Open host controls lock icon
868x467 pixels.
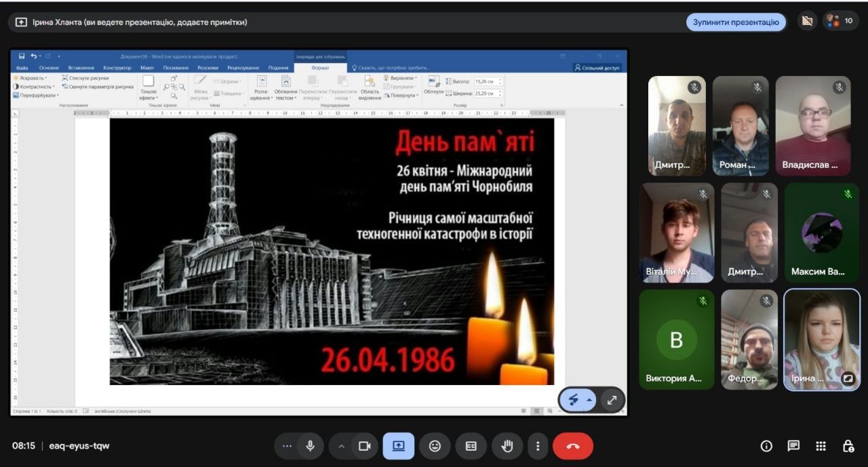848,446
